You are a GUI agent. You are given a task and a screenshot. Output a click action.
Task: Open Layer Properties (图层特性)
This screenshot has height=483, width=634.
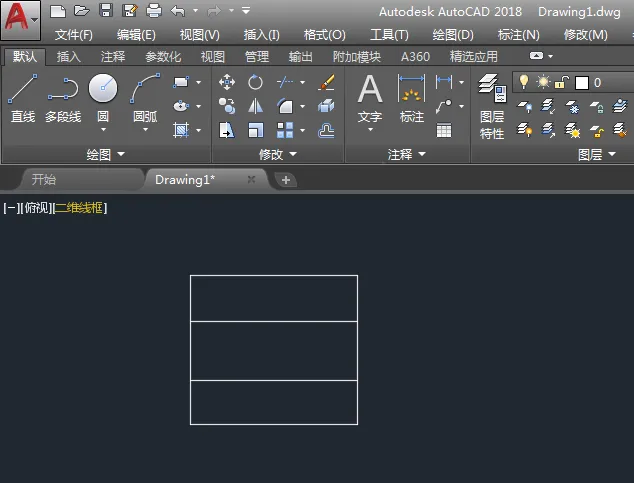[x=492, y=107]
